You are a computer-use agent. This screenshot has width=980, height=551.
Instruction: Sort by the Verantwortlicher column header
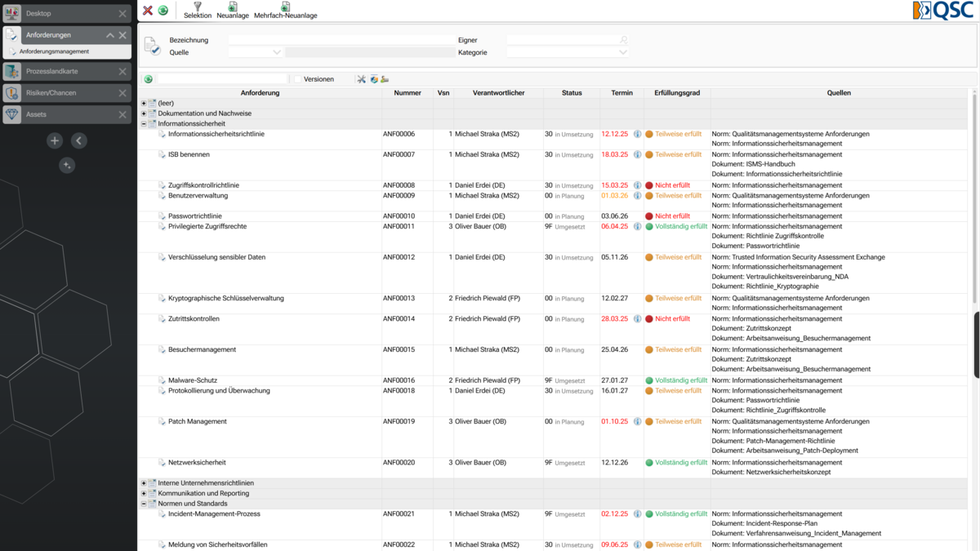tap(498, 93)
